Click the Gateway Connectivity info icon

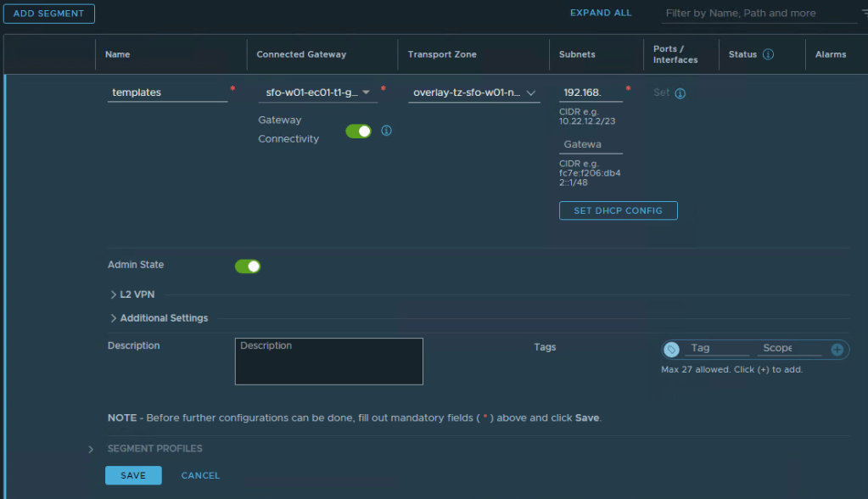pyautogui.click(x=386, y=131)
